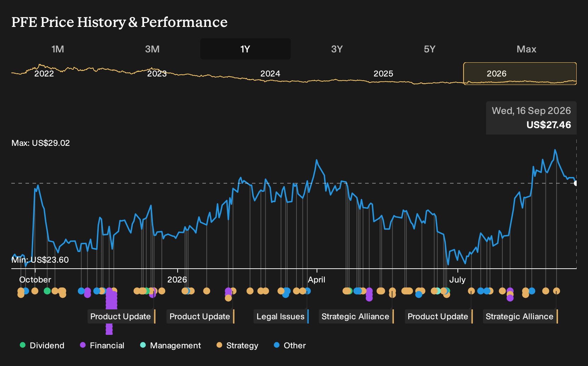This screenshot has height=366, width=588.
Task: Click the 'October' axis label
Action: [x=35, y=280]
